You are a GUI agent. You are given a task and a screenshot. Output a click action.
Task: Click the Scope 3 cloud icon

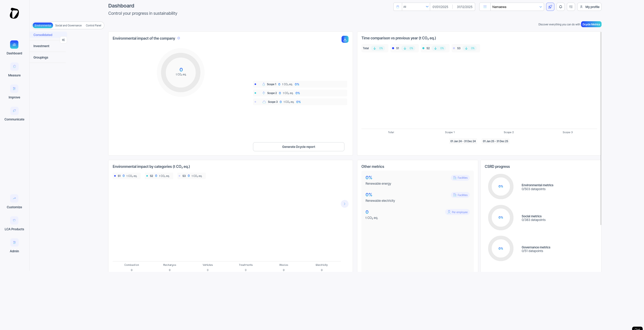264,102
